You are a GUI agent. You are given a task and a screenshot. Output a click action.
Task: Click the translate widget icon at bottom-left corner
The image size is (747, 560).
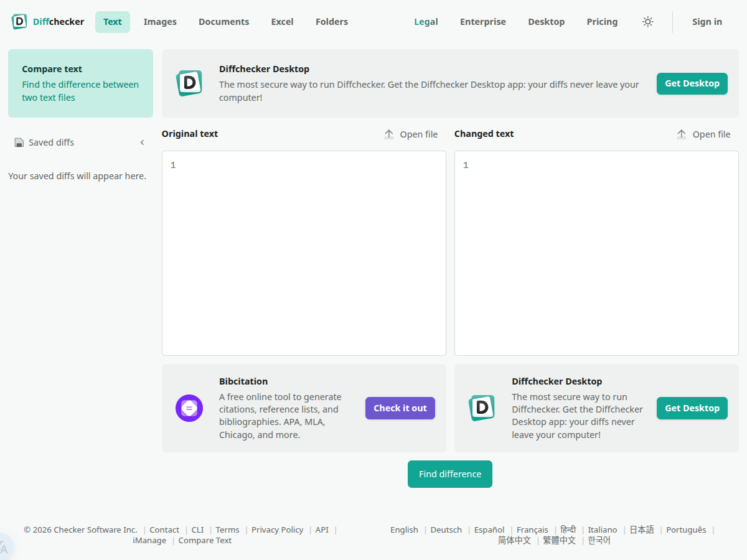5,548
